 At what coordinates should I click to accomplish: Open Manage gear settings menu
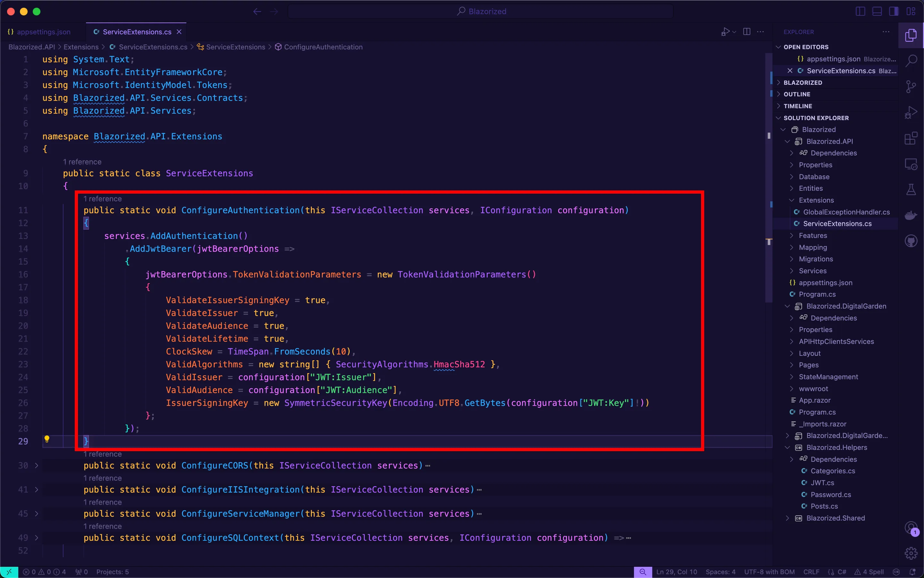pos(911,553)
